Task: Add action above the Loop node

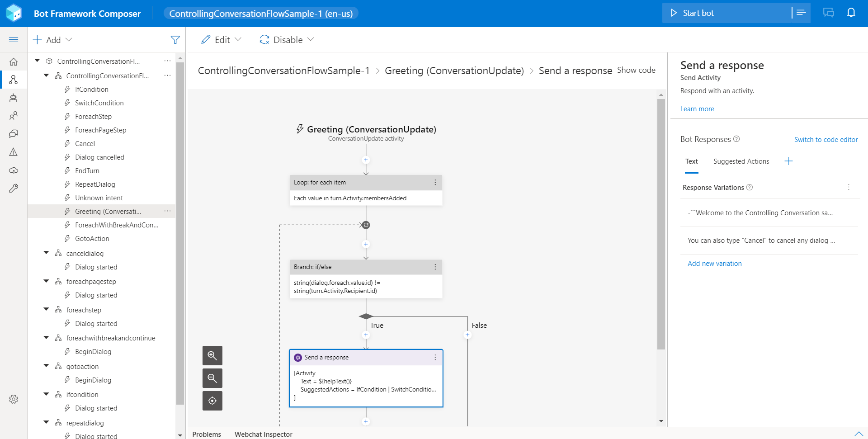Action: click(366, 160)
